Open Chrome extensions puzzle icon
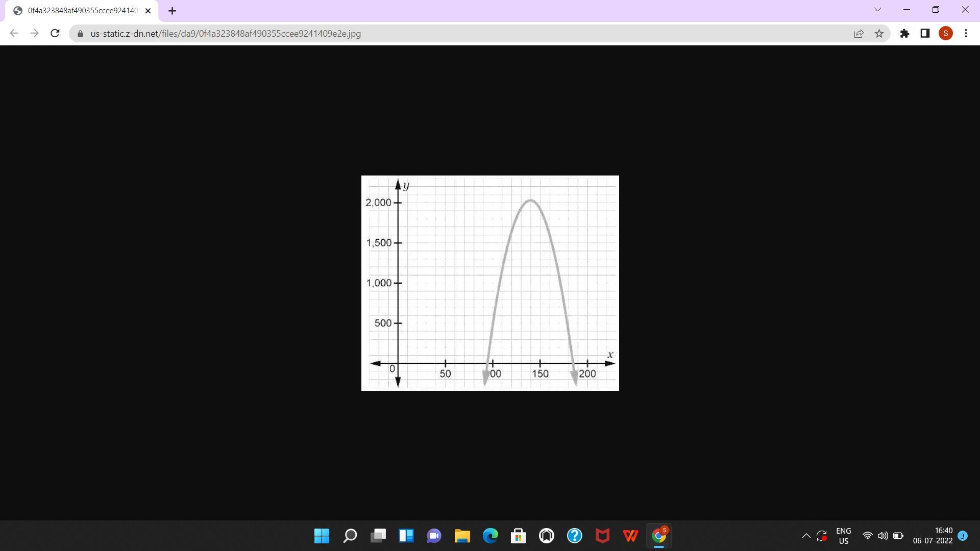The height and width of the screenshot is (551, 980). click(x=904, y=34)
